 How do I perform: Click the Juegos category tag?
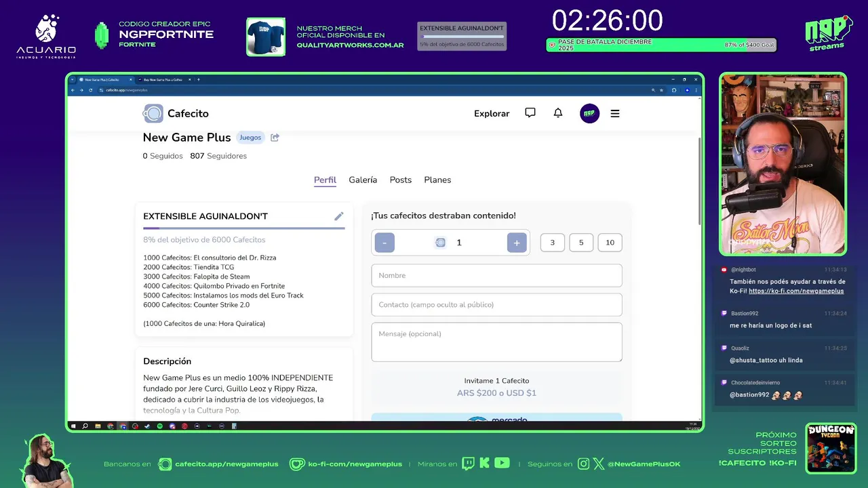pyautogui.click(x=250, y=138)
